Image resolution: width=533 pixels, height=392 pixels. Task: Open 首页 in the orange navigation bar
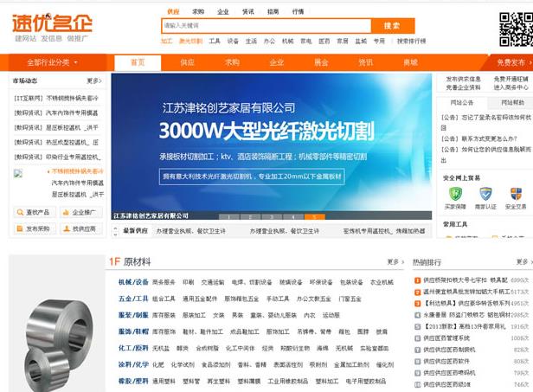(138, 63)
